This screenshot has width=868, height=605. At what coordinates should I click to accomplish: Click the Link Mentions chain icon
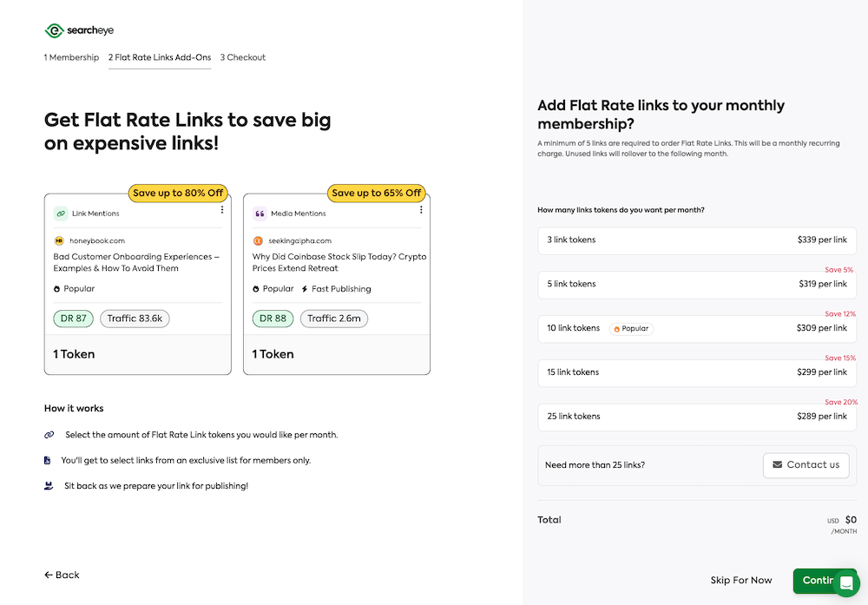coord(61,214)
